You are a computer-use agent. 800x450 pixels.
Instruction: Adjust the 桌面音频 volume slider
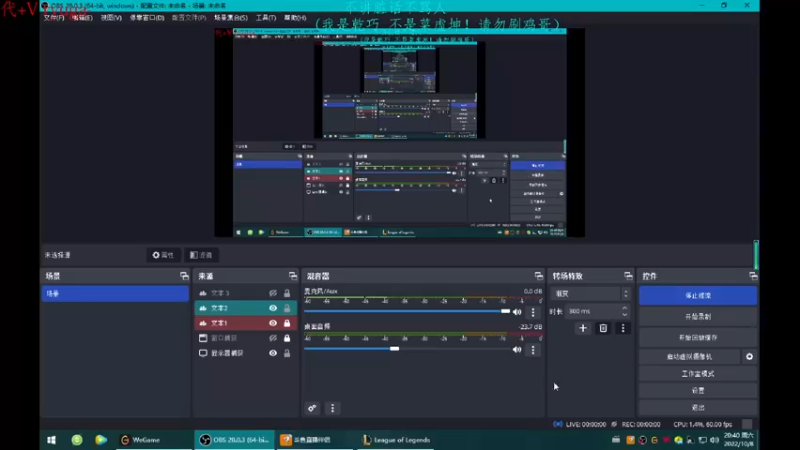(407, 349)
